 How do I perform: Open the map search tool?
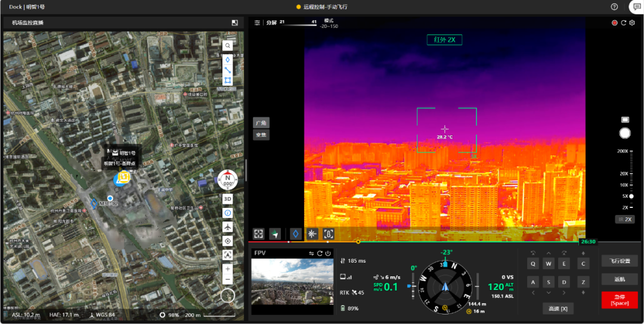[228, 45]
